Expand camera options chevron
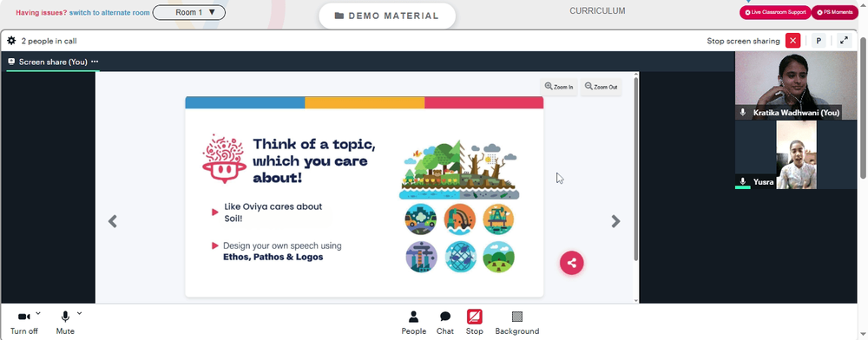 [x=38, y=313]
